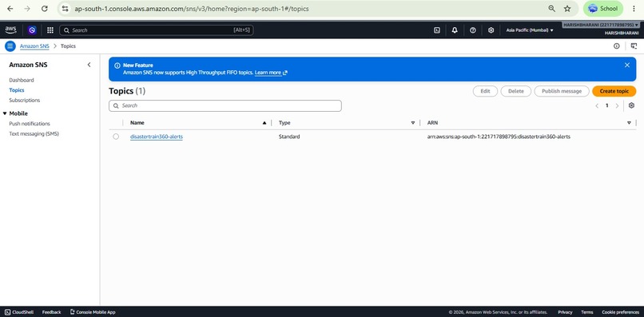
Task: Dismiss the New Feature banner
Action: 626,65
